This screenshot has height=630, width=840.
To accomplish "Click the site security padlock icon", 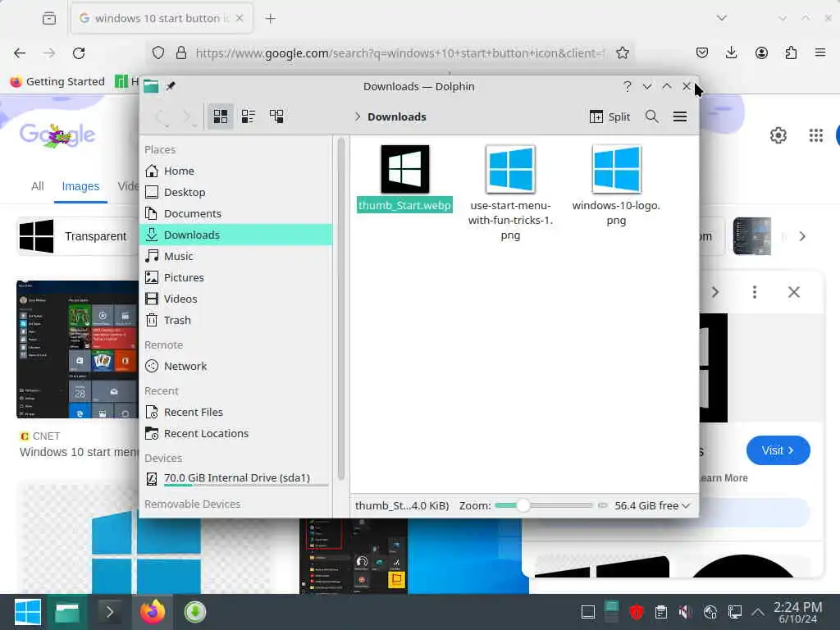I will (181, 52).
